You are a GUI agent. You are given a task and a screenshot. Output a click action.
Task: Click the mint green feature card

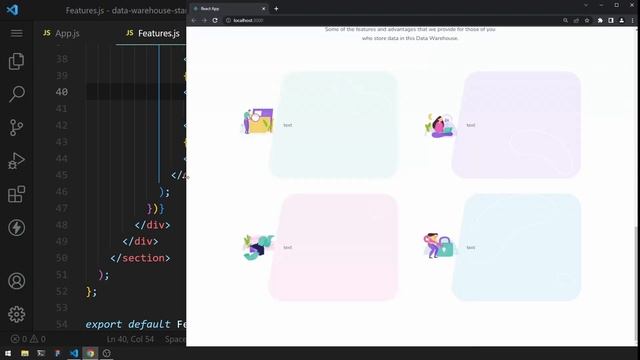click(333, 125)
